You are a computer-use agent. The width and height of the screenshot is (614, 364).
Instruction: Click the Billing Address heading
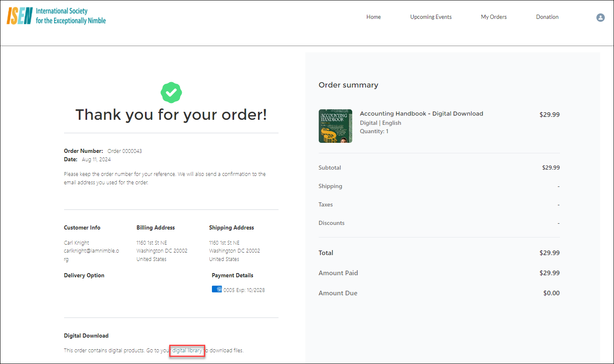point(155,228)
